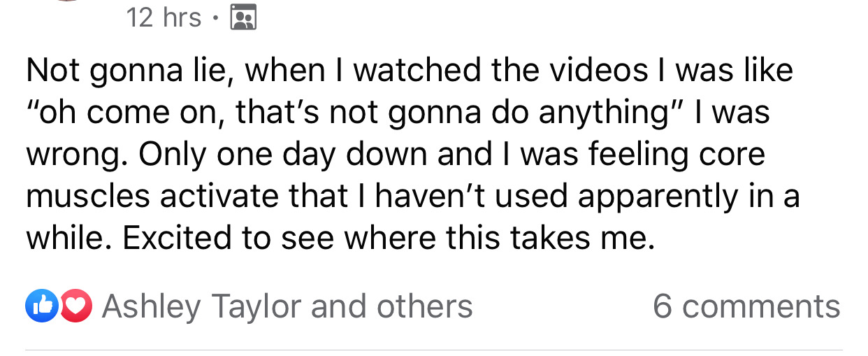Image resolution: width=868 pixels, height=356 pixels.
Task: Click the red Love heart reaction icon
Action: [75, 306]
